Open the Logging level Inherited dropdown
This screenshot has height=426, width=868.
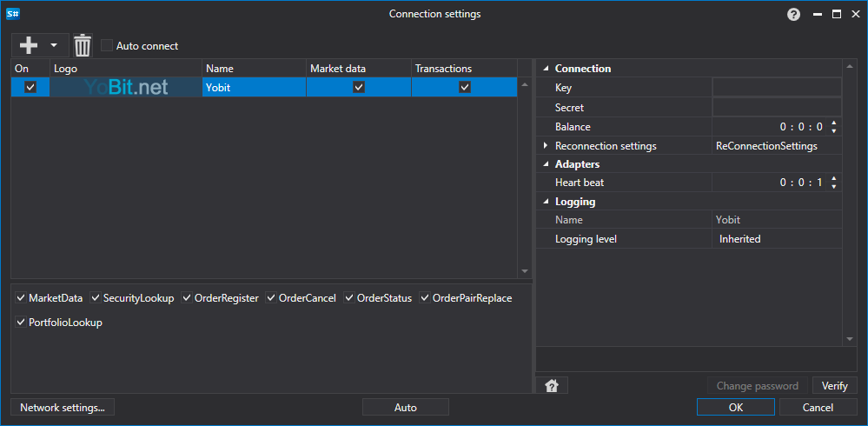(x=777, y=239)
